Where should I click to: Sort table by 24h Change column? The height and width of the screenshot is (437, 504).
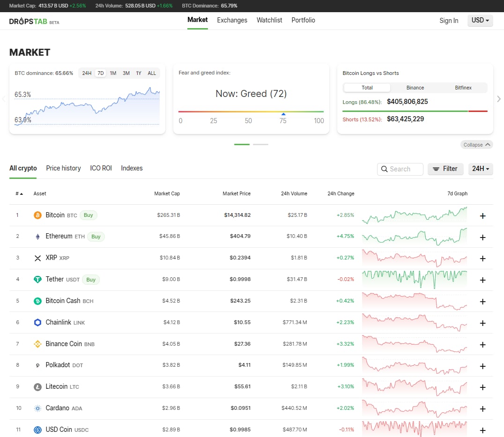pos(341,194)
